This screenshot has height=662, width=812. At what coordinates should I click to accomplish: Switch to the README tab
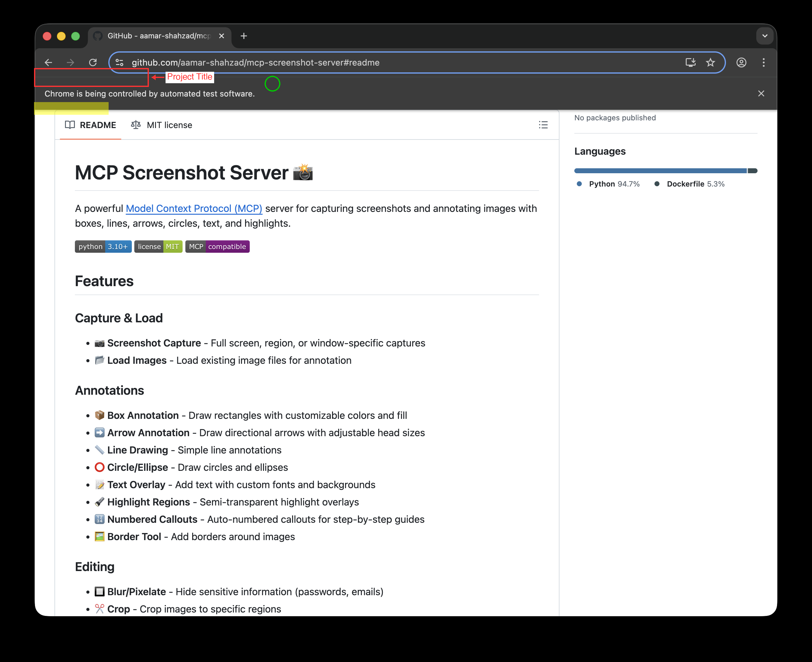(x=90, y=125)
